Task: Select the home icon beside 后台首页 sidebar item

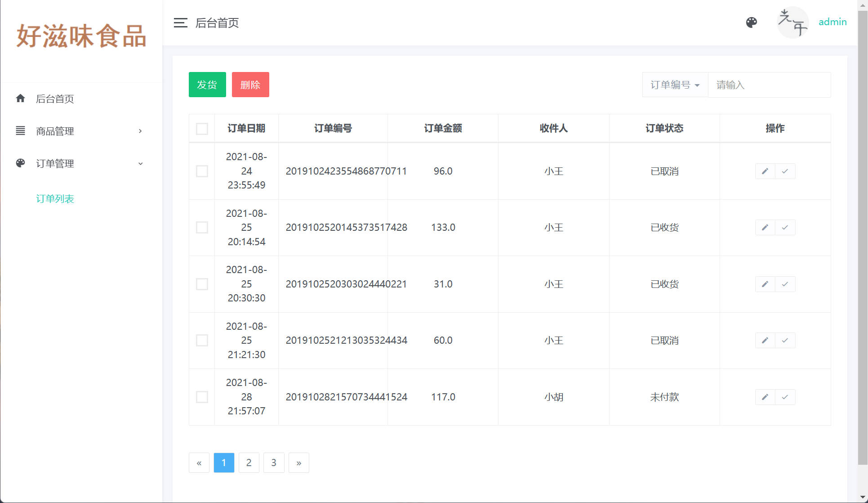Action: [20, 99]
